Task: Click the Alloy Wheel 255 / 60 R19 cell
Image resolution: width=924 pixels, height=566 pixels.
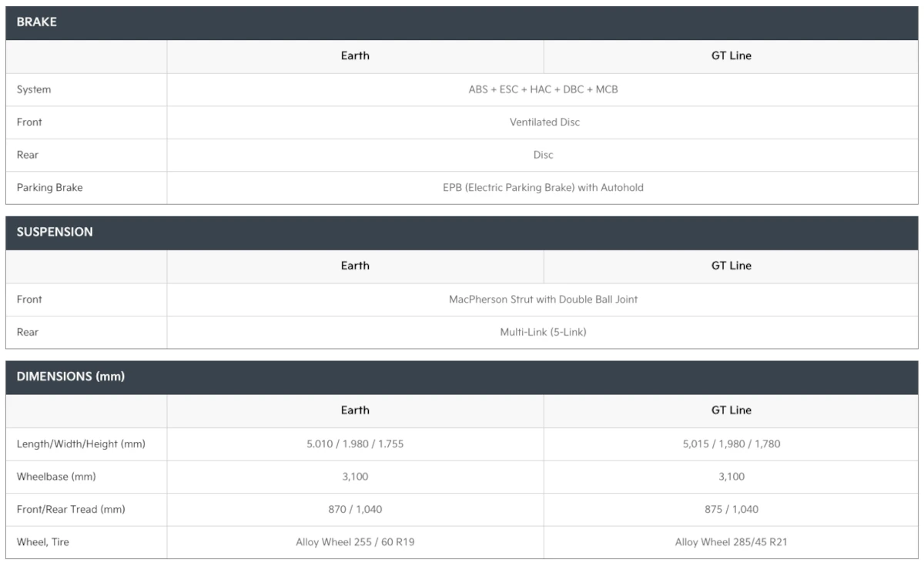Action: coord(355,542)
